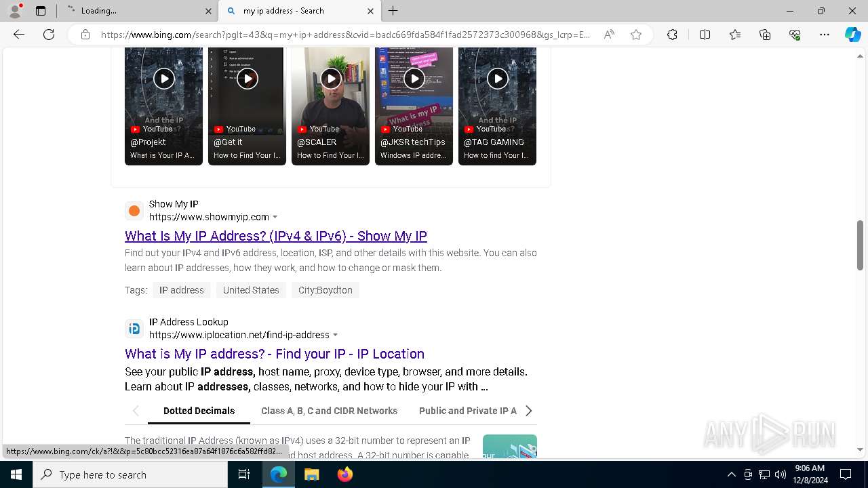868x488 pixels.
Task: Play the @JKSR techTips video
Action: 414,79
